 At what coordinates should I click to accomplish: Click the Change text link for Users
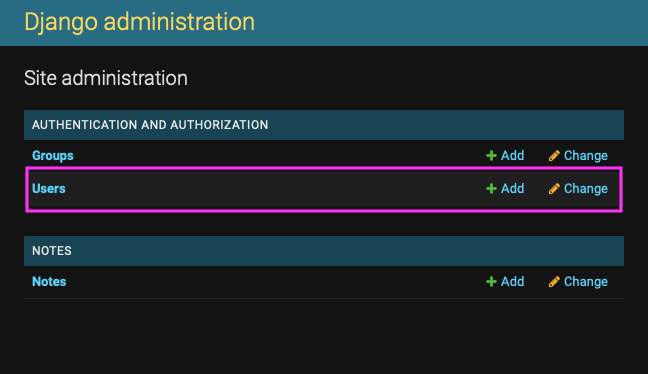click(x=586, y=189)
